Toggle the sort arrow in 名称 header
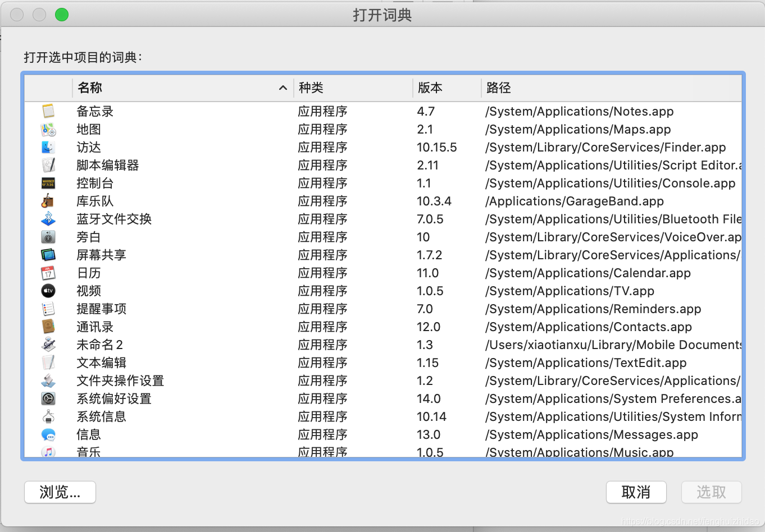Screen dimensions: 765x532 pos(283,88)
